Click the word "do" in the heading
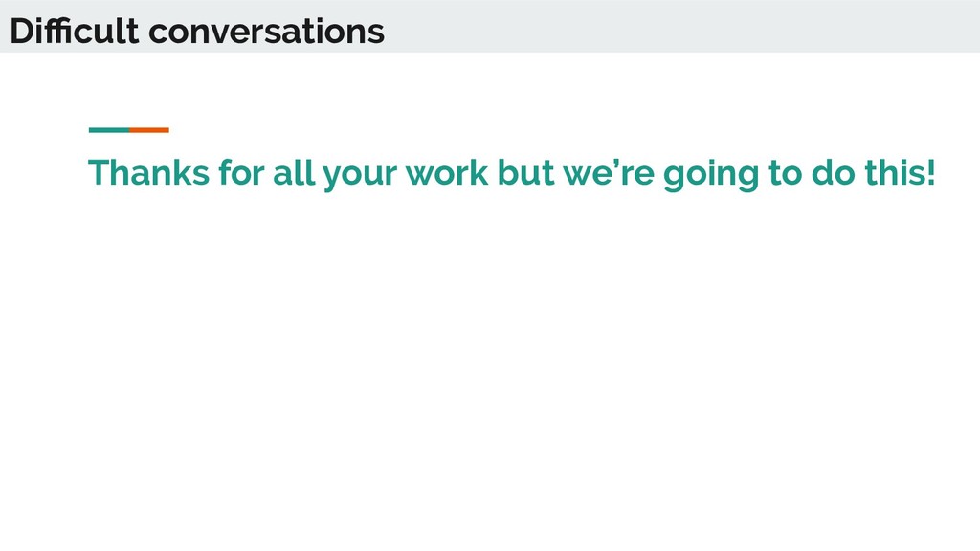 834,173
